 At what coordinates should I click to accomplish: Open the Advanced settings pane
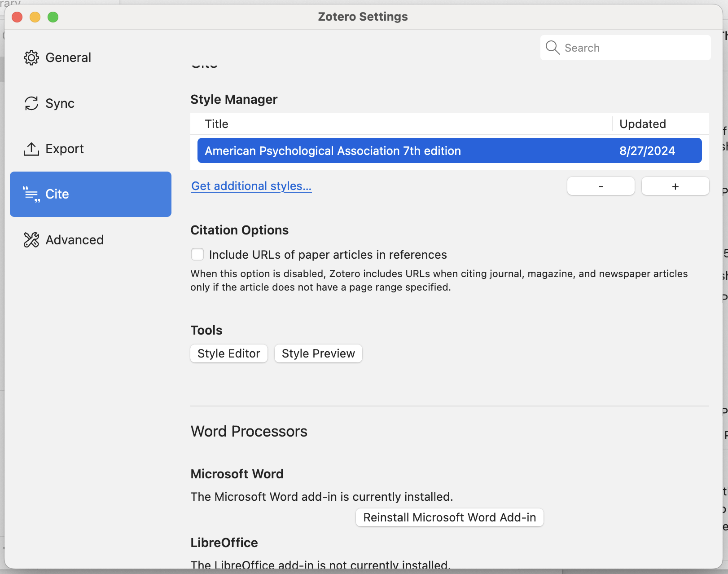[91, 240]
